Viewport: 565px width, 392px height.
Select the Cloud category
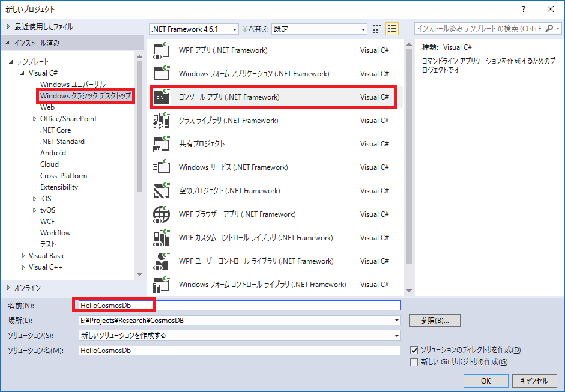[49, 164]
